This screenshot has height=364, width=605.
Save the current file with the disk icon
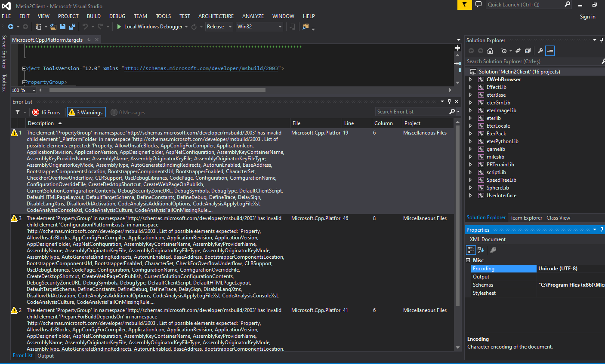tap(63, 27)
